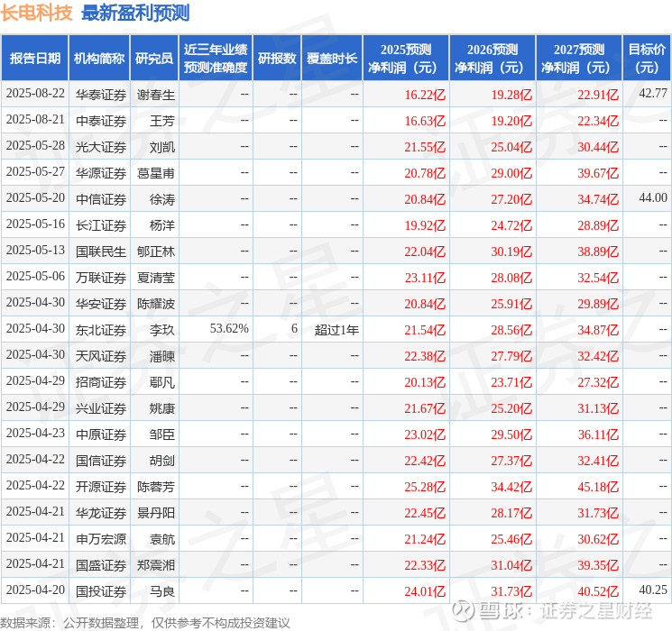The height and width of the screenshot is (631, 672).
Task: Click the 42.77 target price
Action: coord(653,93)
